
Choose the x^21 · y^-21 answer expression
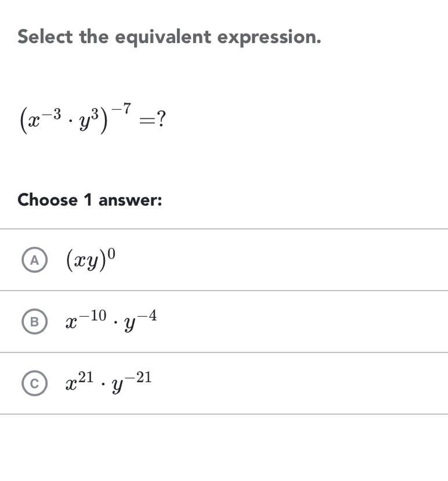point(109,382)
